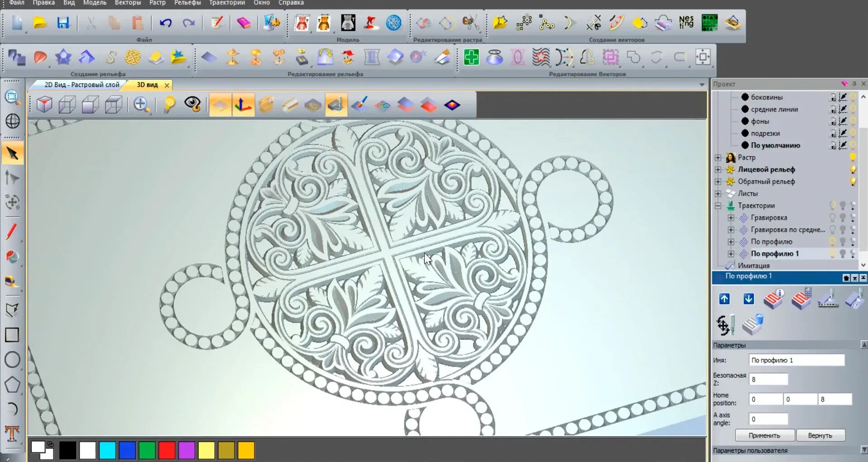
Task: Click the globe icon in the left toolbar
Action: click(13, 121)
